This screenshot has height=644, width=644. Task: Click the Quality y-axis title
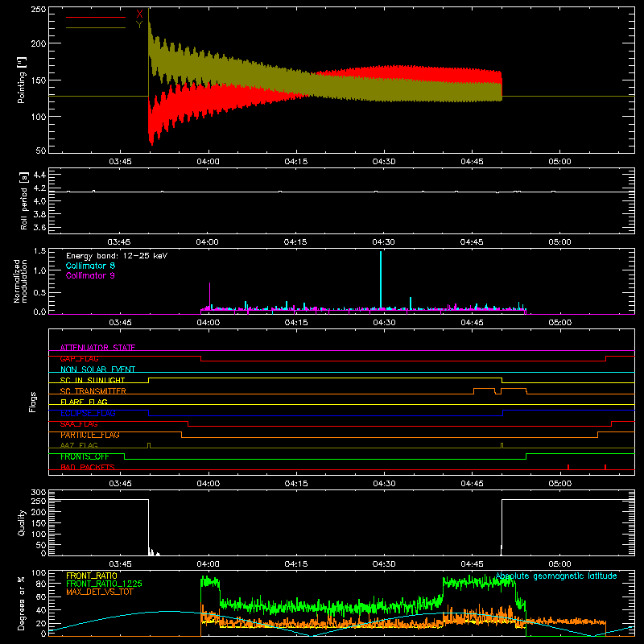22,522
